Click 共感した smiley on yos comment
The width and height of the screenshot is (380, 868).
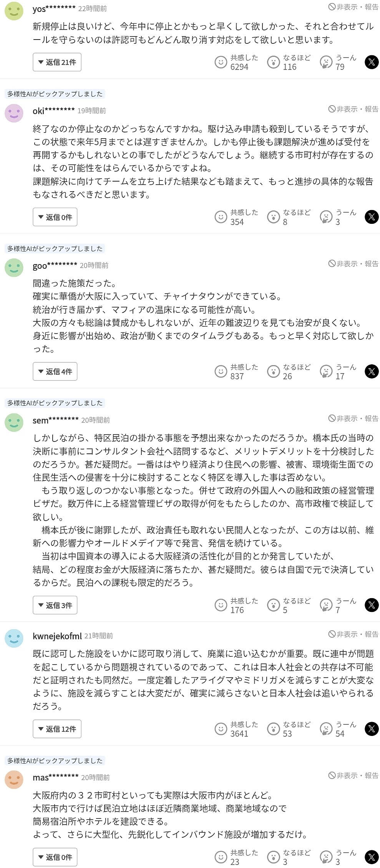pos(221,62)
